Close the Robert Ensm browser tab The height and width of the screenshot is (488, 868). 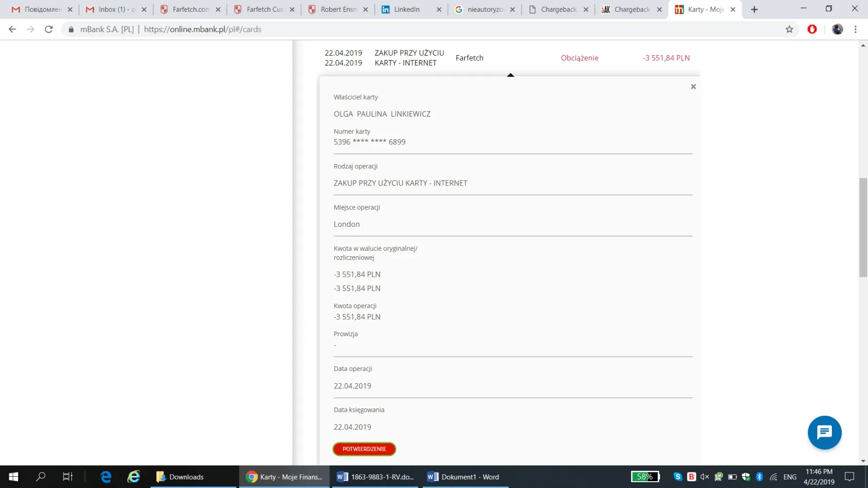click(x=365, y=9)
